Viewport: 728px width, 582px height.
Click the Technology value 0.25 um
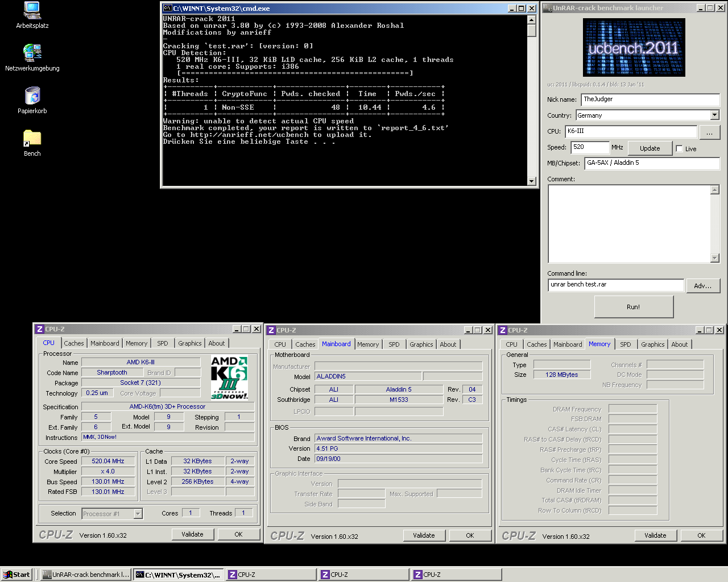97,393
